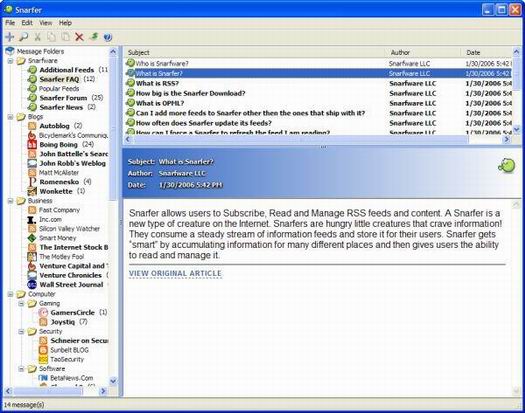Click the Romenesko P icon

click(x=32, y=182)
